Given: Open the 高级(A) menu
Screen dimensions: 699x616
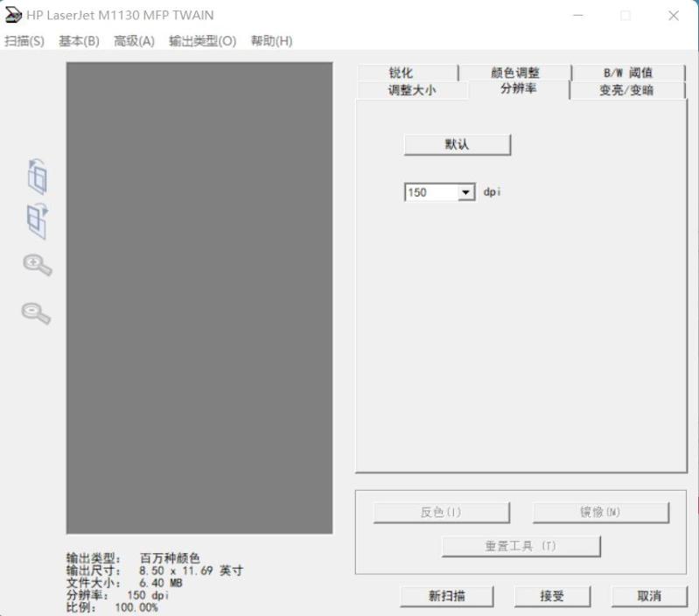Looking at the screenshot, I should pyautogui.click(x=134, y=41).
